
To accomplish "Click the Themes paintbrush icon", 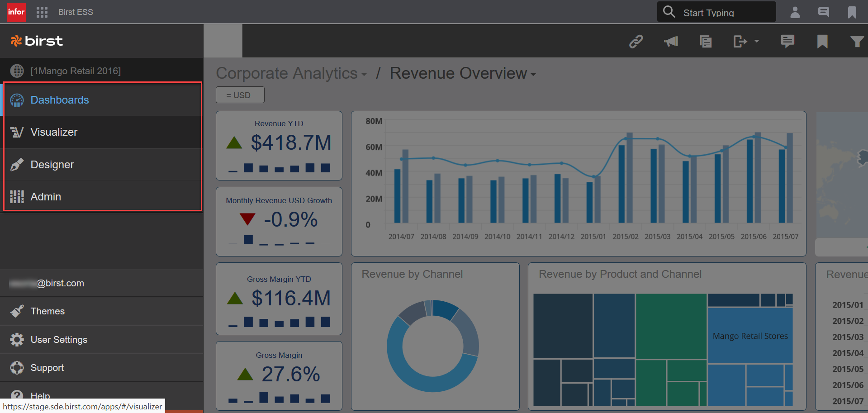I will pos(17,311).
